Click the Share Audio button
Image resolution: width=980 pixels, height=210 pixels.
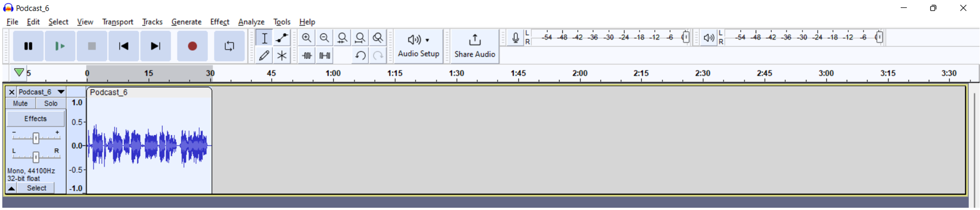[x=474, y=47]
